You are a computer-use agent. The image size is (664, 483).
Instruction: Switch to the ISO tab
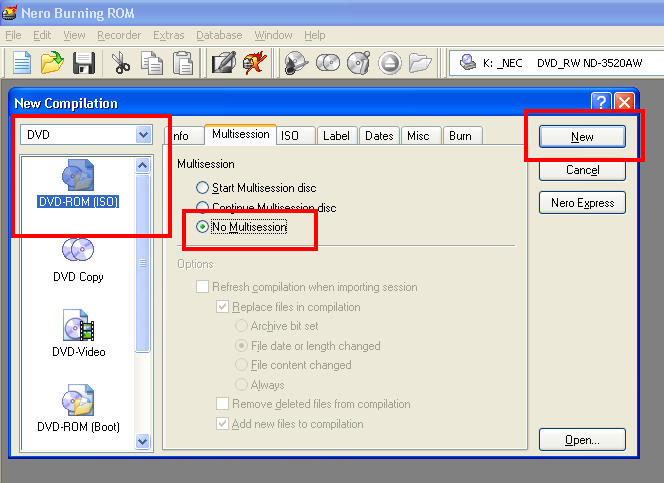296,136
